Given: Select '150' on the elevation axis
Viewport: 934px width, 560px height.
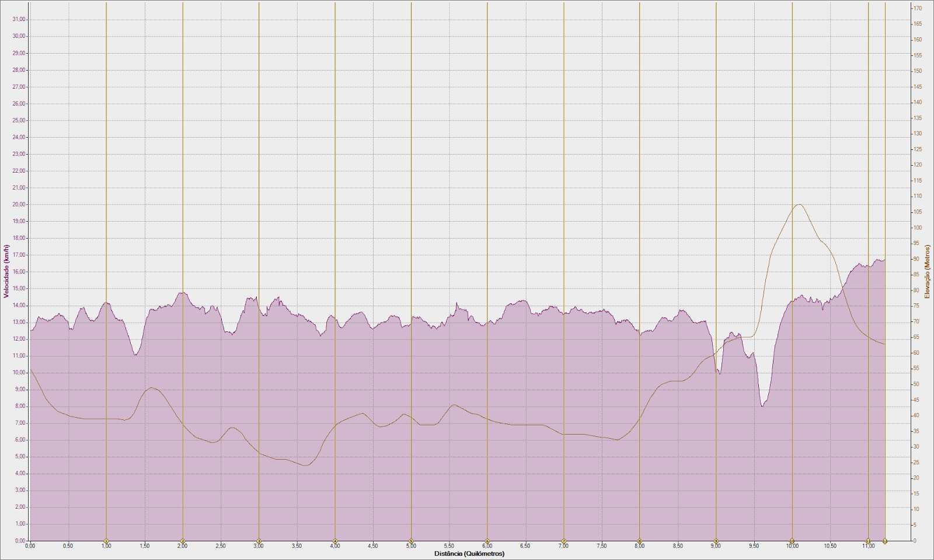Looking at the screenshot, I should point(918,71).
